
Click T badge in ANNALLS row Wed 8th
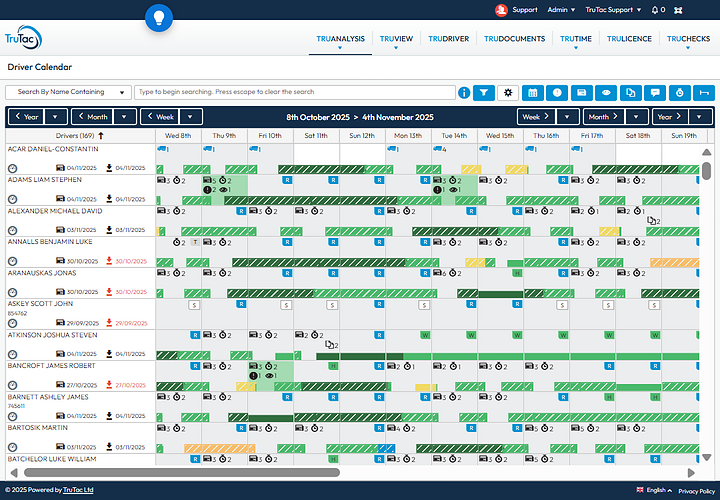tap(195, 242)
